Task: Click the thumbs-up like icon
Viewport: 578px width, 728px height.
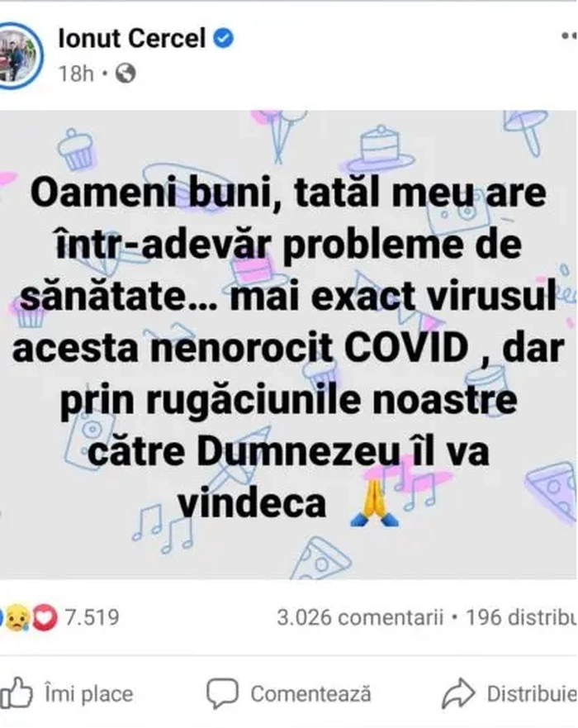Action: click(17, 693)
